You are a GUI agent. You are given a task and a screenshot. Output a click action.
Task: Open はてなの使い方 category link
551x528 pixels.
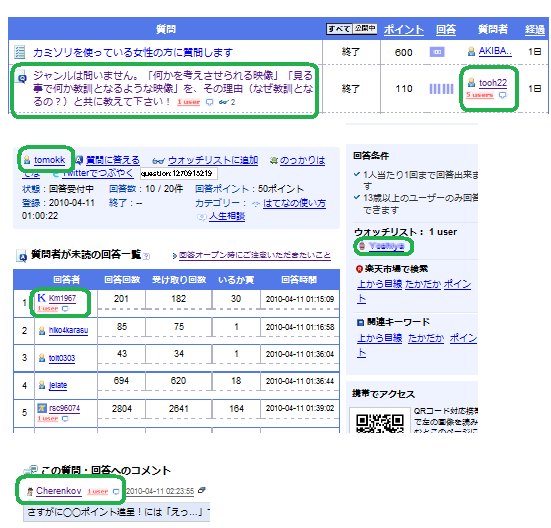tap(294, 203)
